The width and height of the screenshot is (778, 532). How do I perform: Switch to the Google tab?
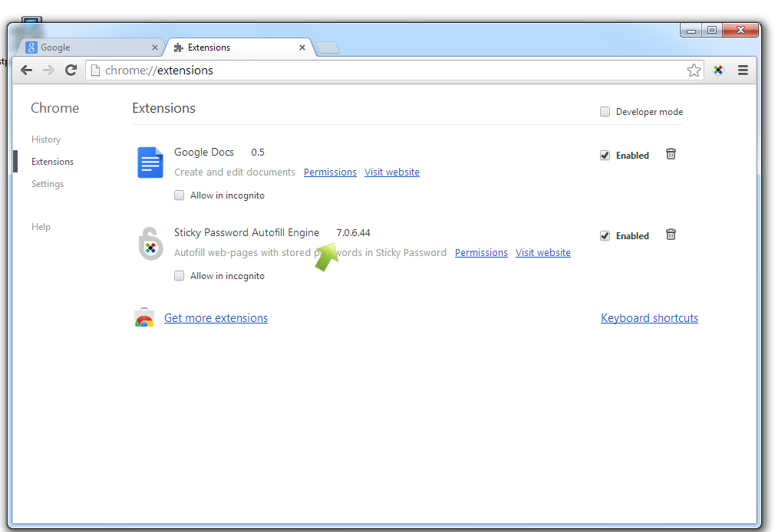click(x=89, y=48)
